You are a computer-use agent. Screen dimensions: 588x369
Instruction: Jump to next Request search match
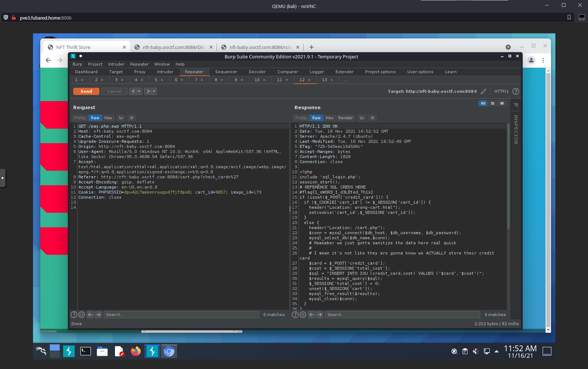(x=98, y=315)
